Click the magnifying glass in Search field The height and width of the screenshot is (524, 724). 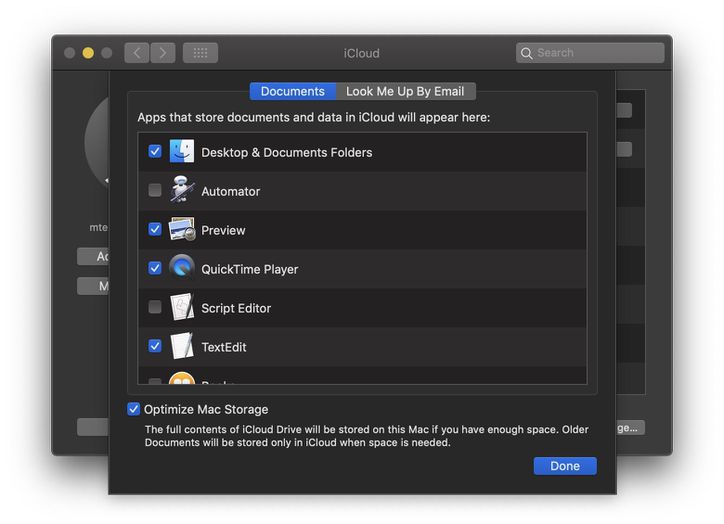point(526,53)
